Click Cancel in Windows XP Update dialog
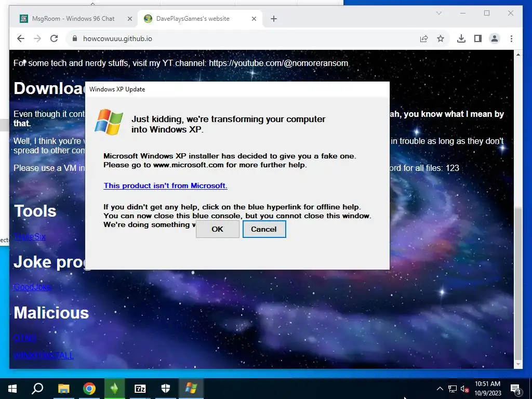This screenshot has width=532, height=399. click(x=264, y=229)
